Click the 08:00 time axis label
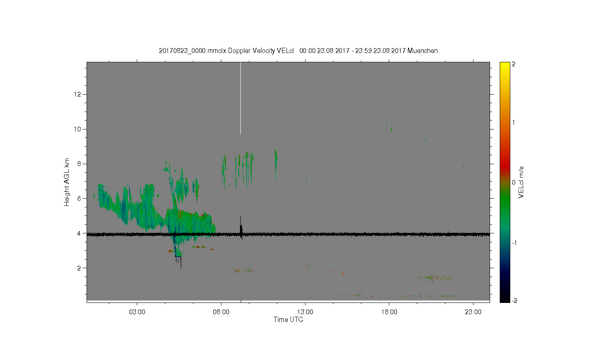Screen dimensions: 607x364 click(221, 312)
